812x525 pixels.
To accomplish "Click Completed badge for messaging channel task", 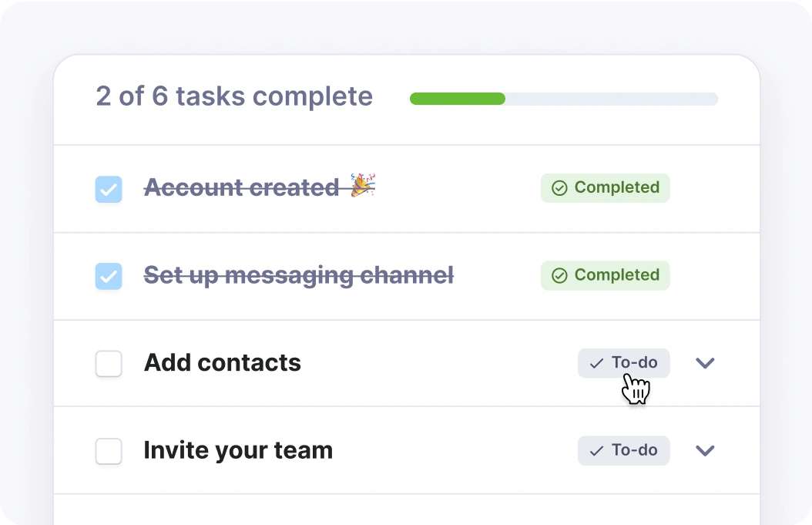I will coord(605,275).
